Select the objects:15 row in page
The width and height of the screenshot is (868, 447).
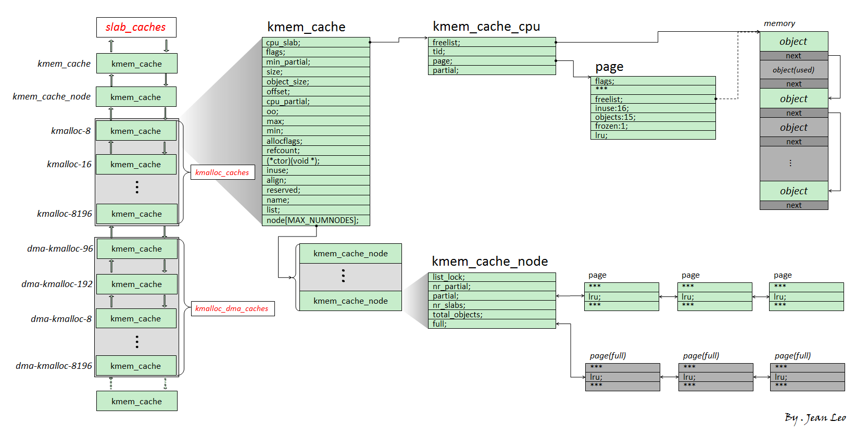653,117
